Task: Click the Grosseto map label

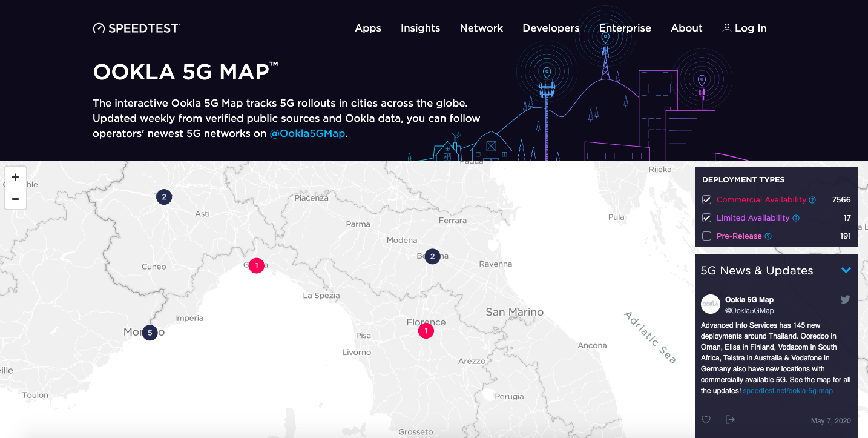Action: click(416, 432)
